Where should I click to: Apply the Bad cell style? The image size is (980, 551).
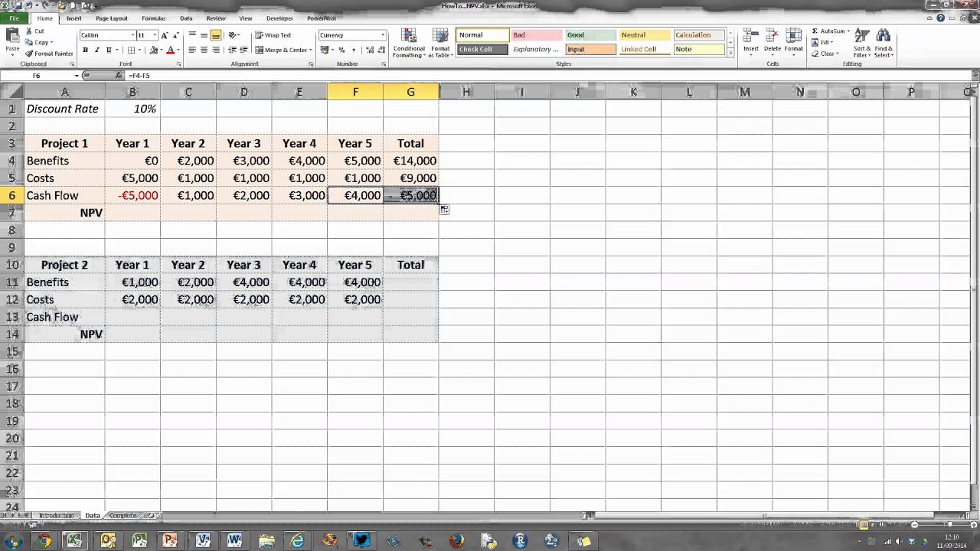tap(537, 35)
